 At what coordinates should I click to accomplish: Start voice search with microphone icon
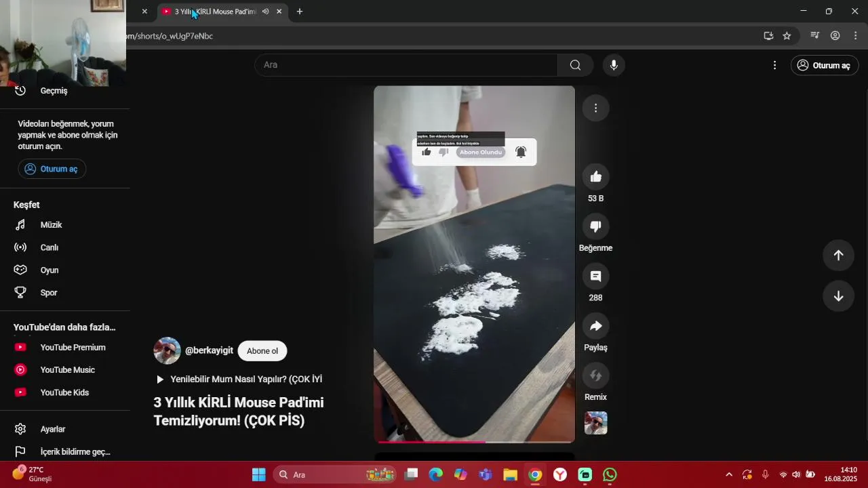pyautogui.click(x=614, y=65)
